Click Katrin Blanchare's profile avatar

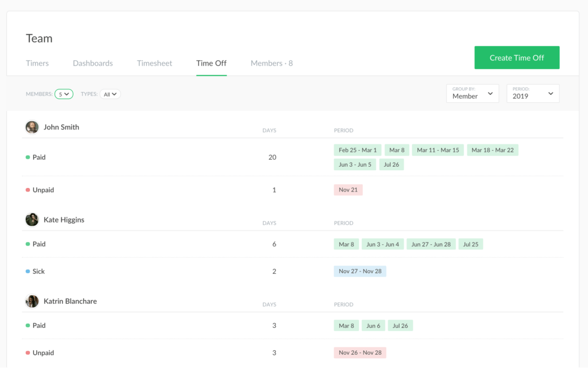(32, 301)
